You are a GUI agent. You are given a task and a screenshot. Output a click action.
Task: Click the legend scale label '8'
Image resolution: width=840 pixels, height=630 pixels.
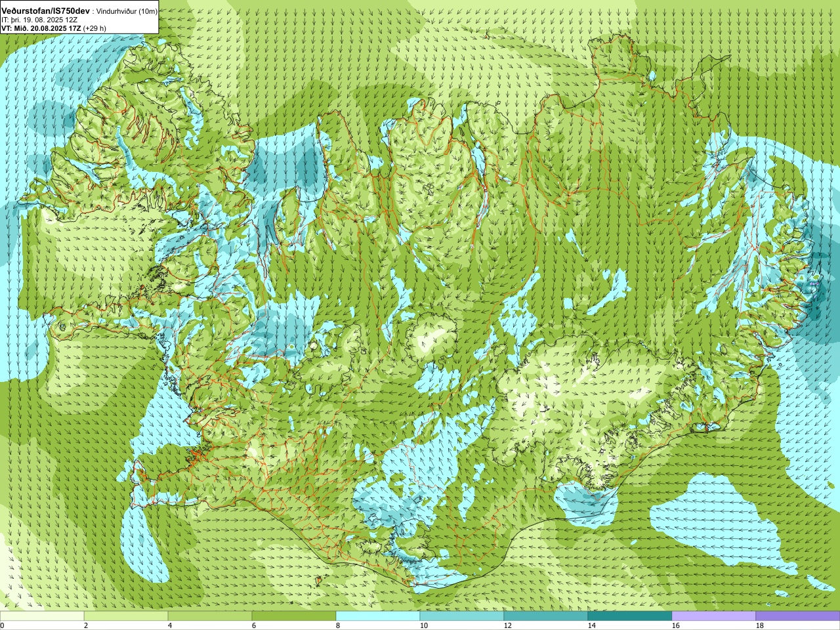(338, 626)
